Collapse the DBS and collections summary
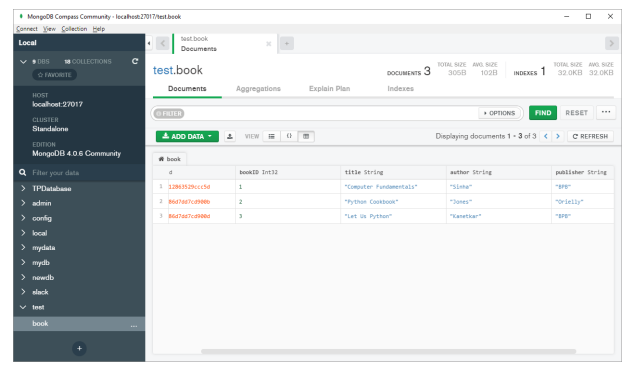This screenshot has width=631, height=375. click(23, 62)
